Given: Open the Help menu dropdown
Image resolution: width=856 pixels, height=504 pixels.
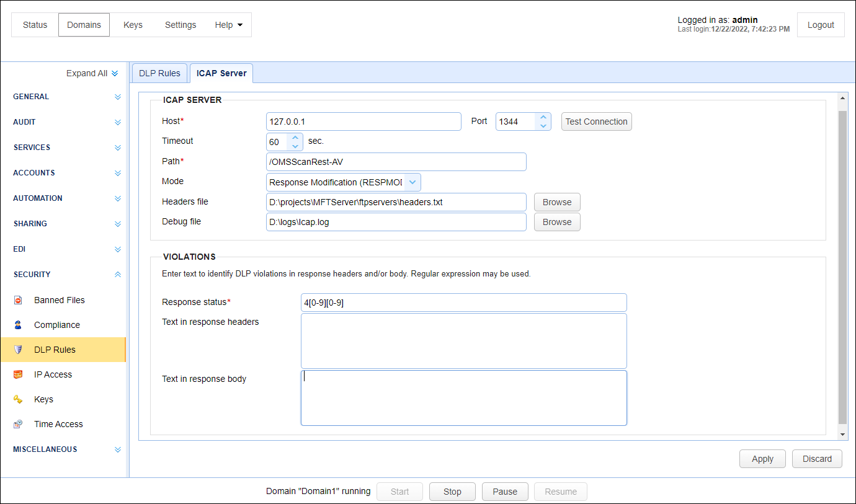Looking at the screenshot, I should (228, 25).
